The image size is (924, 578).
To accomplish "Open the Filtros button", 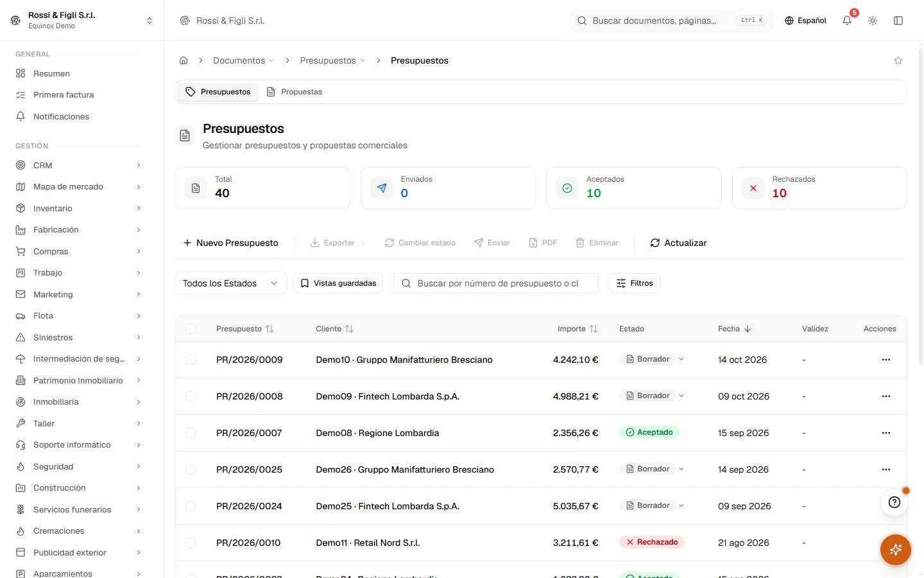I will point(635,283).
